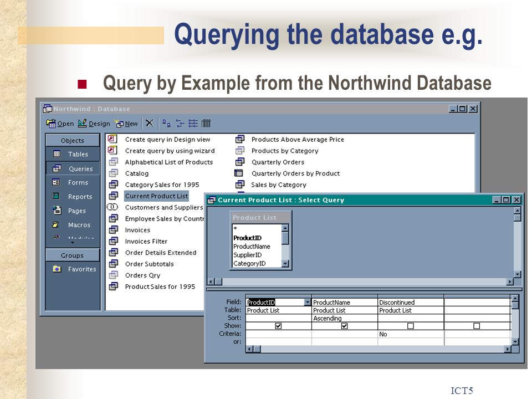
Task: Click the New toolbar button
Action: (x=126, y=124)
